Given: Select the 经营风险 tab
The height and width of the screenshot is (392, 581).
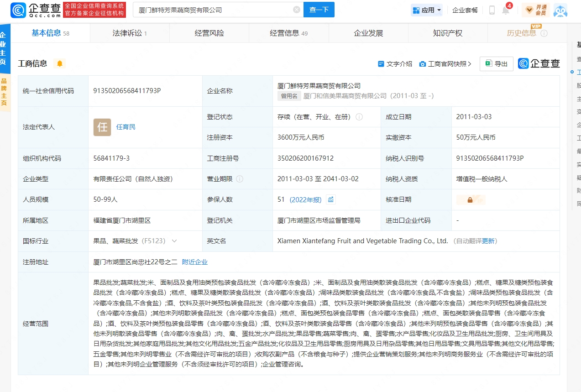Looking at the screenshot, I should click(209, 33).
